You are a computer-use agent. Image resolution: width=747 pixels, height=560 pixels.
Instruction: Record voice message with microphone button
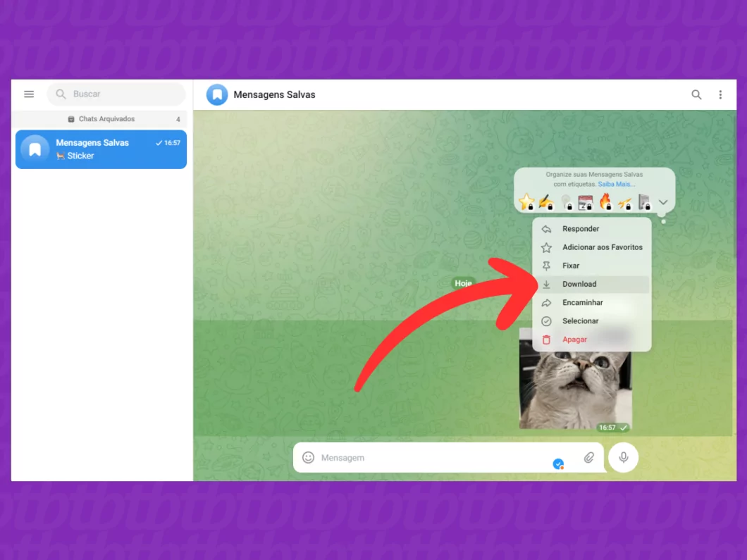(x=623, y=458)
